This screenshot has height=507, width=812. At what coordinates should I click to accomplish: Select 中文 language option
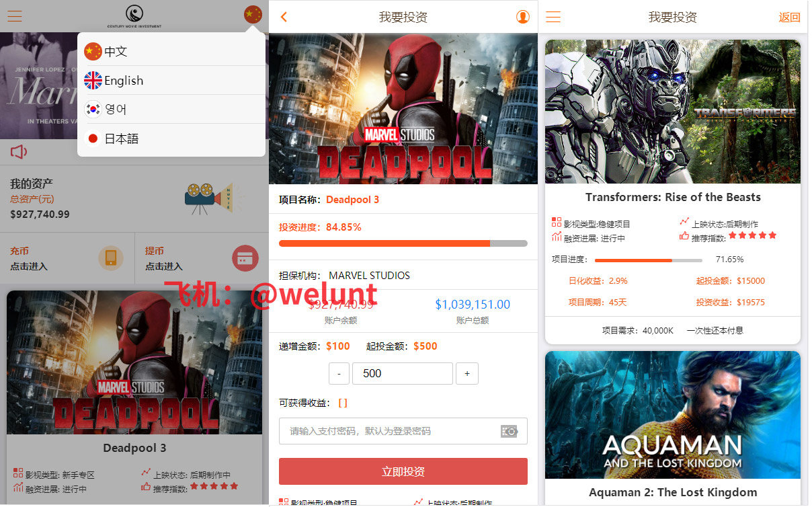(x=171, y=51)
